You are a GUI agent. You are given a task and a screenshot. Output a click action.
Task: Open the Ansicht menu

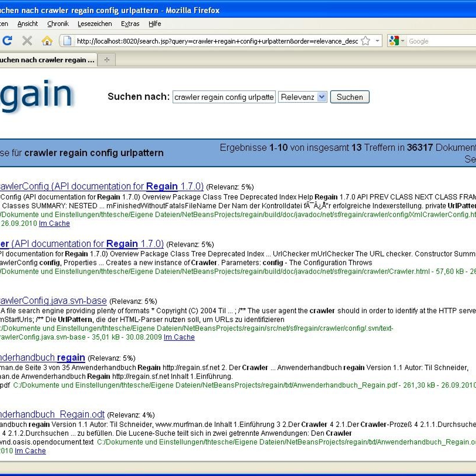point(27,24)
